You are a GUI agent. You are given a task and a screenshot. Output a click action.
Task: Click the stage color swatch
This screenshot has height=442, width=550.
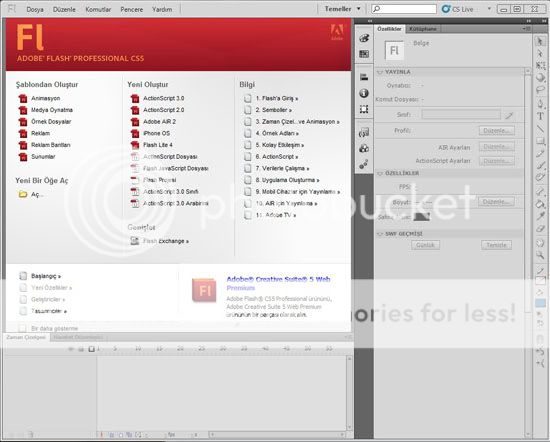(x=422, y=216)
